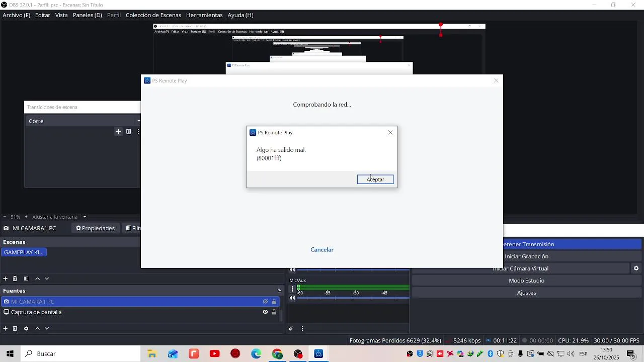Viewport: 644px width, 362px height.
Task: Adjust the Mic/Aux volume slider
Action: (353, 298)
